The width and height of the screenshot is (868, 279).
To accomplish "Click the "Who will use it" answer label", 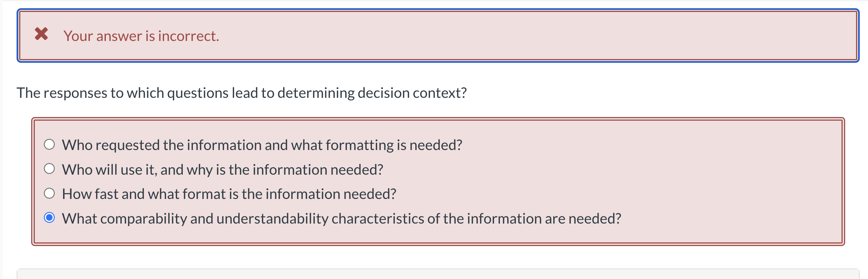I will point(222,170).
